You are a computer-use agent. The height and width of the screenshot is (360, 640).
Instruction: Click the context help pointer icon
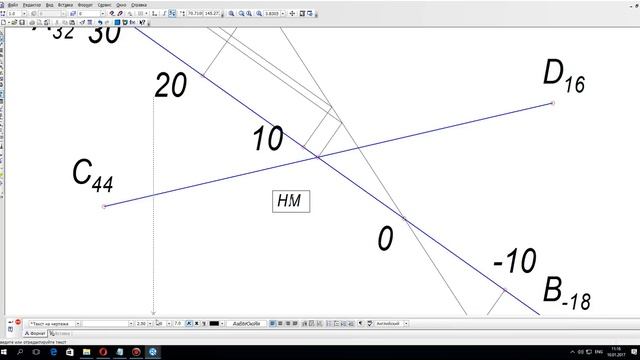[x=142, y=22]
